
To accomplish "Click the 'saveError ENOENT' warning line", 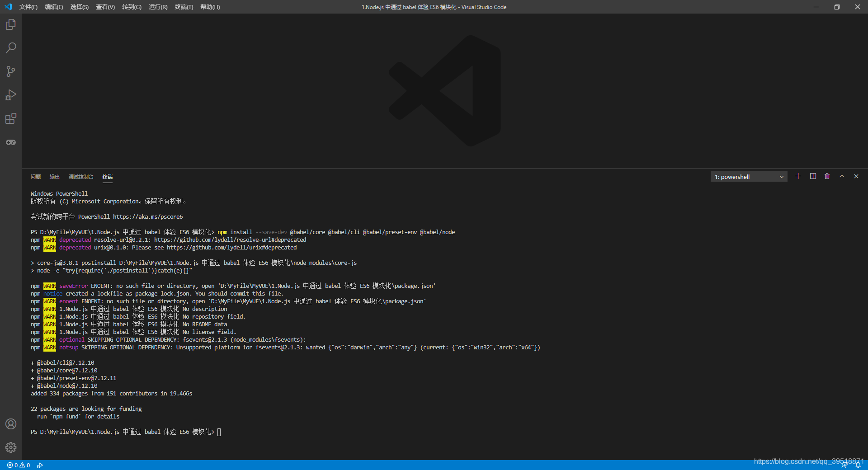I will 233,286.
